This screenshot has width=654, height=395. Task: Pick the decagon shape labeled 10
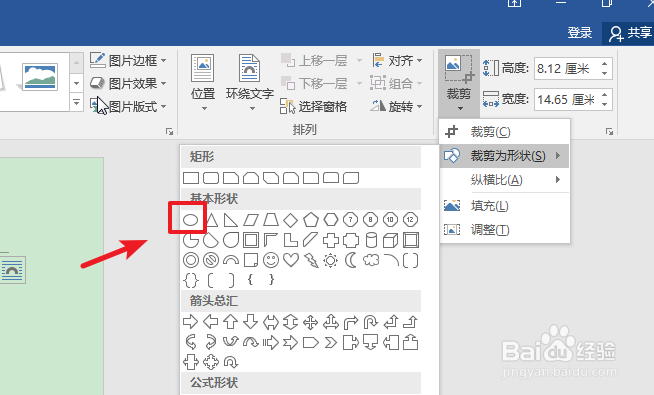pyautogui.click(x=390, y=219)
